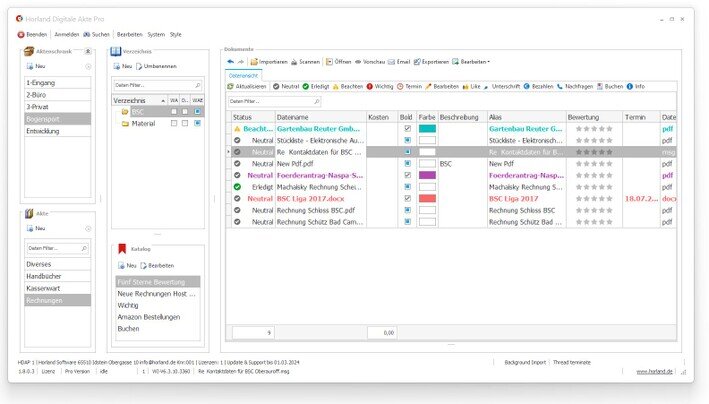This screenshot has height=404, width=709.
Task: Click the sort arrow on Verzeichnis column
Action: coord(163,100)
